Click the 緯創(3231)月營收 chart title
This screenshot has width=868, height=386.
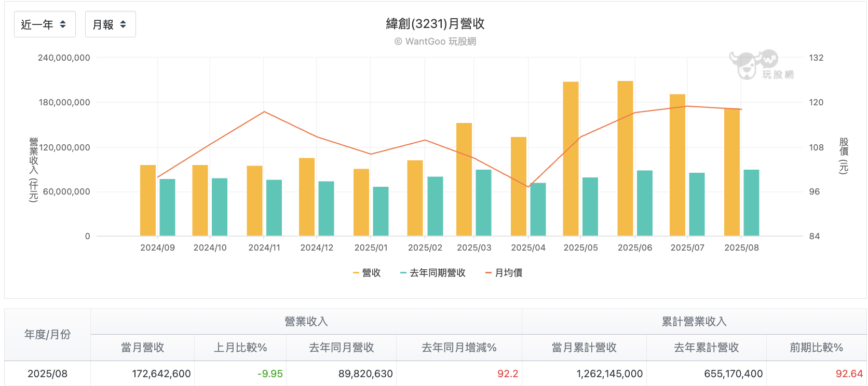[435, 23]
